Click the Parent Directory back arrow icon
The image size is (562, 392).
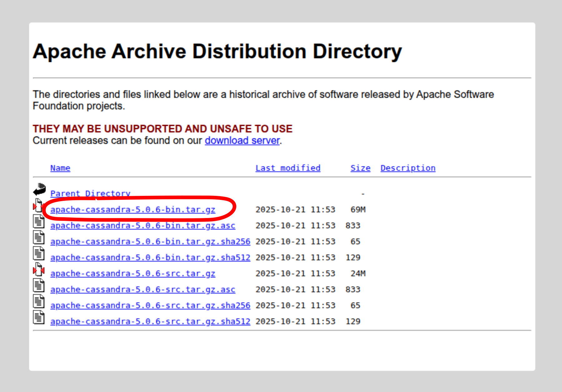pyautogui.click(x=39, y=190)
